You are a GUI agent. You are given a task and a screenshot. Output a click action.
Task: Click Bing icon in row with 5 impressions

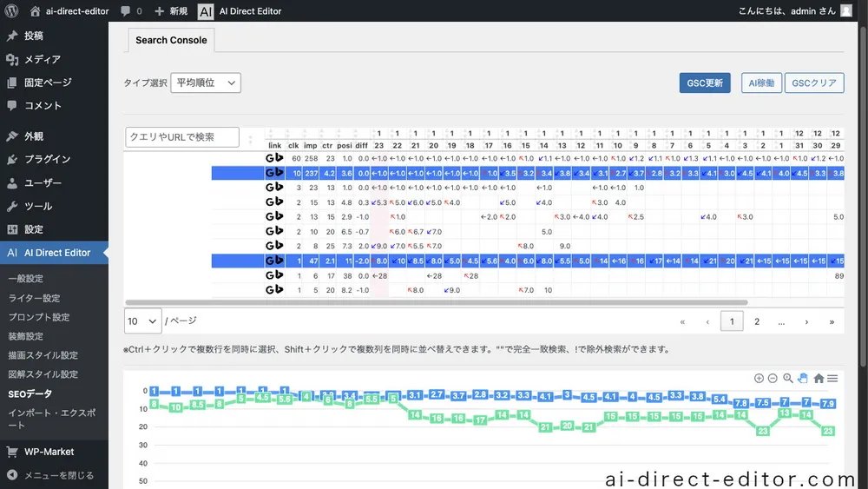(279, 289)
